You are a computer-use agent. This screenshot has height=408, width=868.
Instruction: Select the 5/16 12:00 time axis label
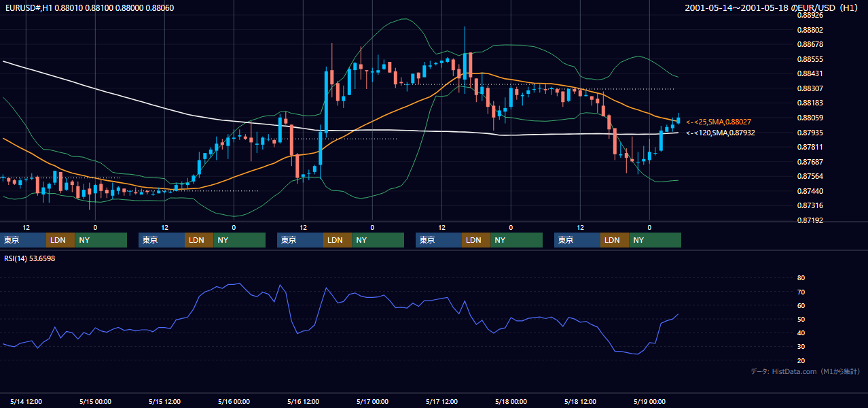point(303,401)
